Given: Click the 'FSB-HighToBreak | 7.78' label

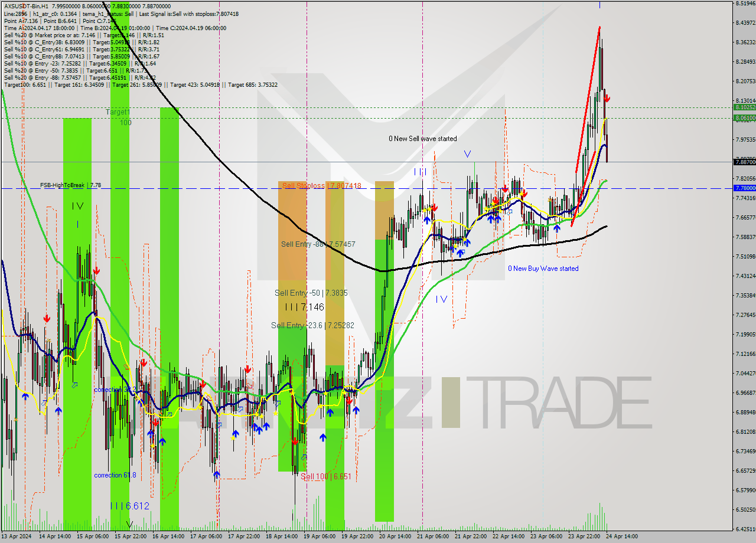Looking at the screenshot, I should coord(70,185).
